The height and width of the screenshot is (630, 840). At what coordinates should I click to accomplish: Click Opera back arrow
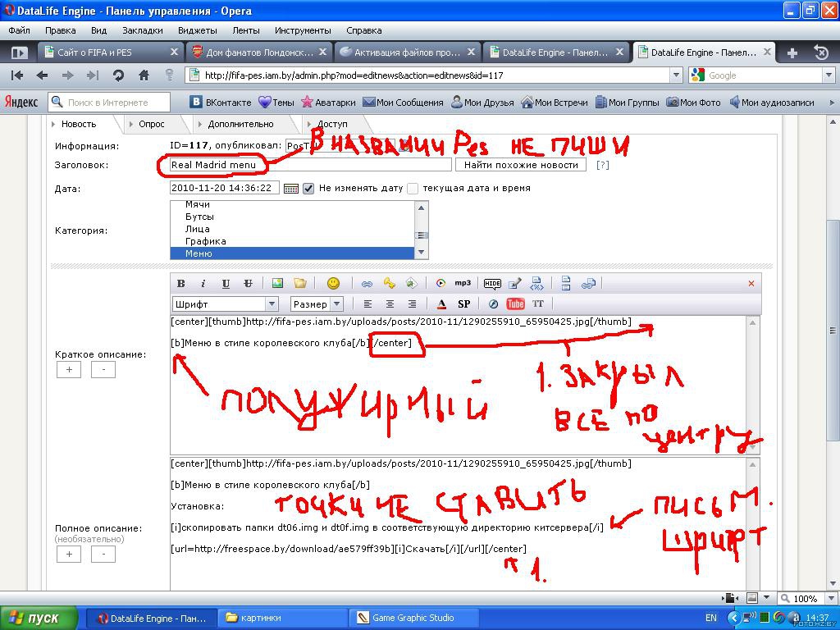coord(42,75)
